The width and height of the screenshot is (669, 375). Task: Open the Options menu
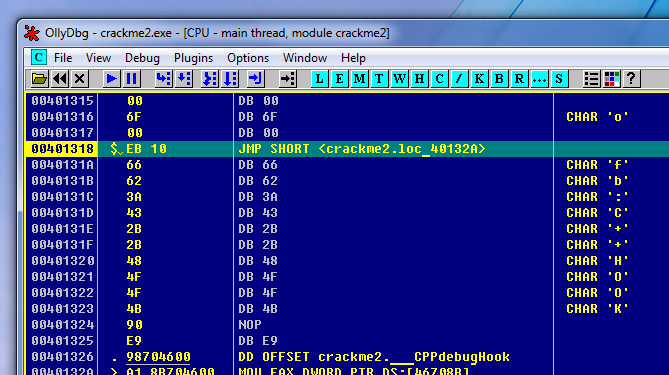pos(248,58)
